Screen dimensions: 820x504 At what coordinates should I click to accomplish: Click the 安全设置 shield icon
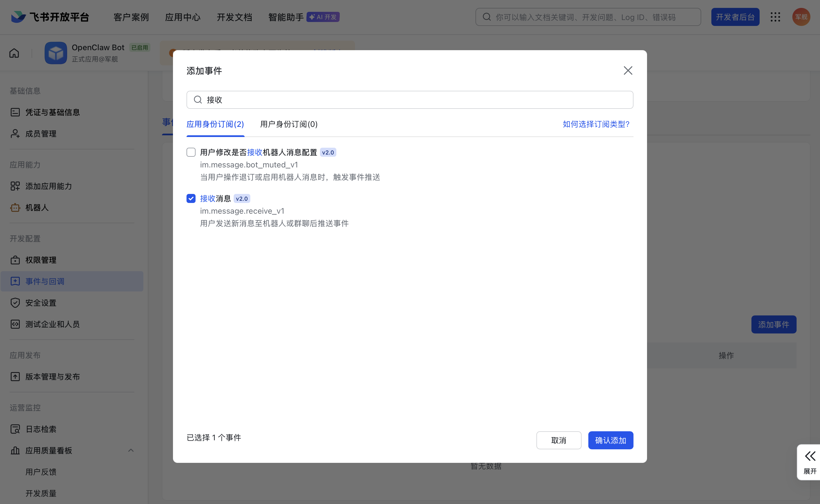pyautogui.click(x=15, y=303)
